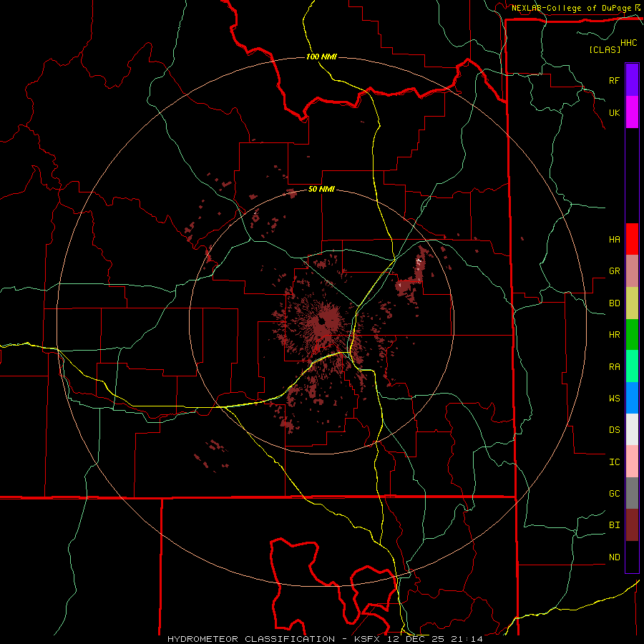The height and width of the screenshot is (644, 644).
Task: Select the IC pink legend swatch
Action: (632, 462)
